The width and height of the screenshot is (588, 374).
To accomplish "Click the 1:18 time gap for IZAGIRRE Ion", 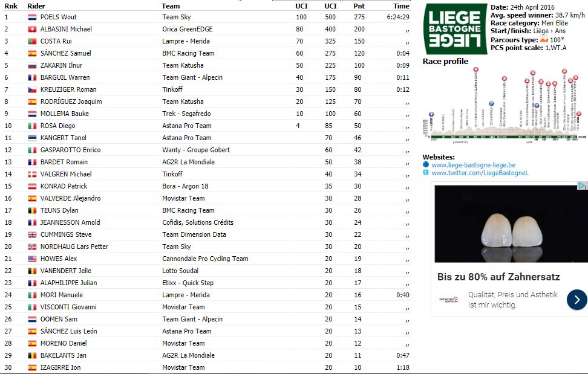I will [x=403, y=367].
